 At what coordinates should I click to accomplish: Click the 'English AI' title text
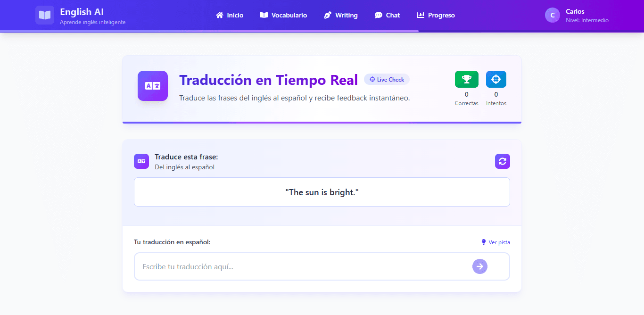pyautogui.click(x=82, y=12)
